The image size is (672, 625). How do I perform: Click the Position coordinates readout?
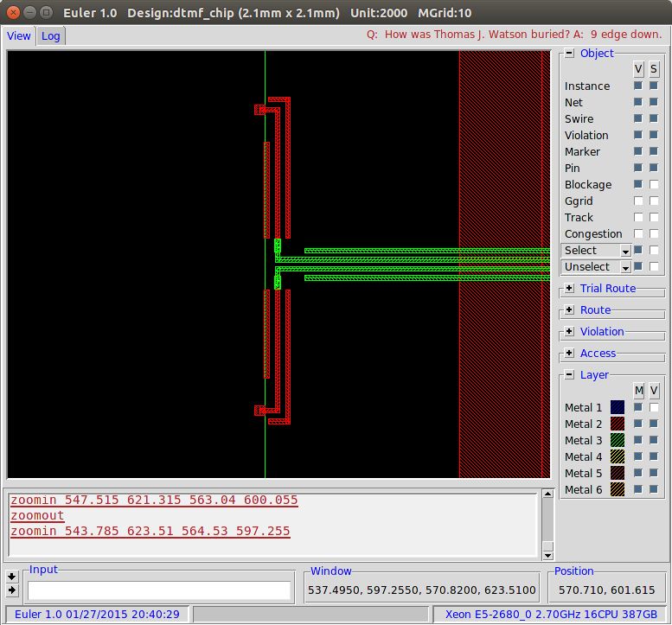[x=606, y=590]
